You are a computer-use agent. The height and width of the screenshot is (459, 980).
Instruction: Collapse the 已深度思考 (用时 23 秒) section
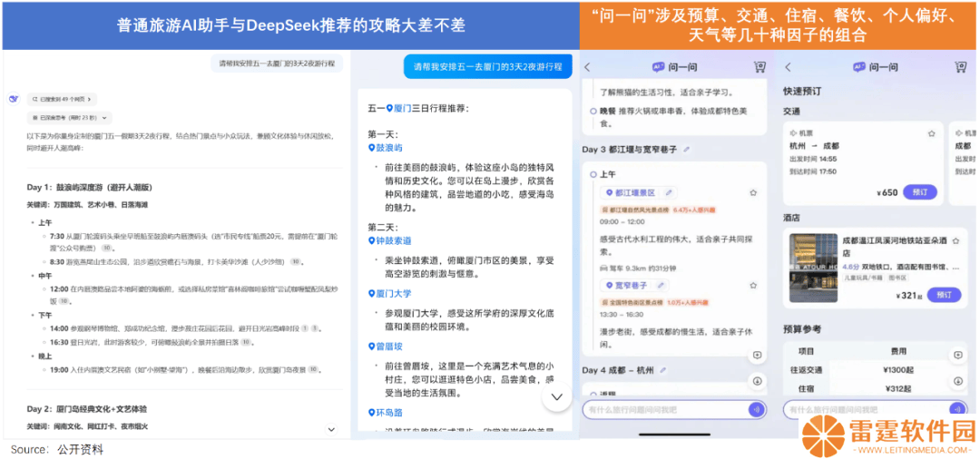click(x=69, y=117)
